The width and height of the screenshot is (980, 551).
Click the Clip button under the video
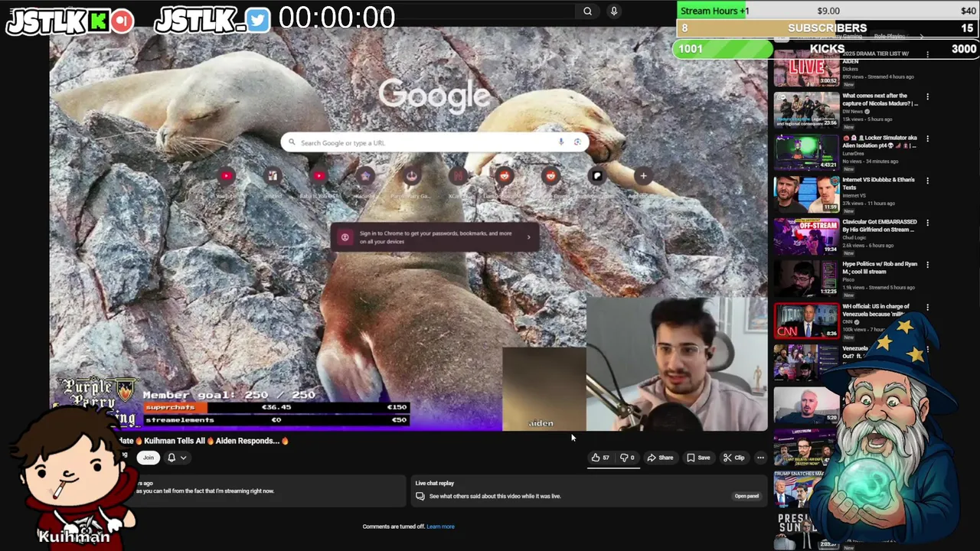point(734,458)
